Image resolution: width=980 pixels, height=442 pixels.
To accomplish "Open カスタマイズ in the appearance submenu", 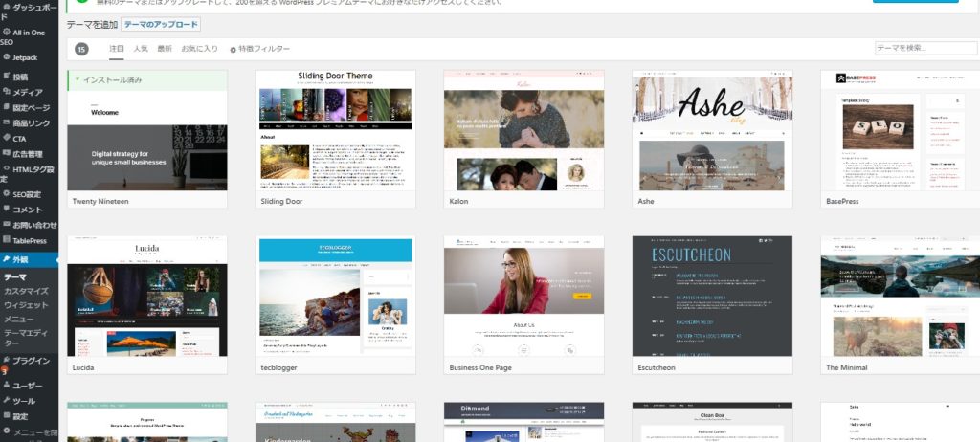I will [x=26, y=291].
